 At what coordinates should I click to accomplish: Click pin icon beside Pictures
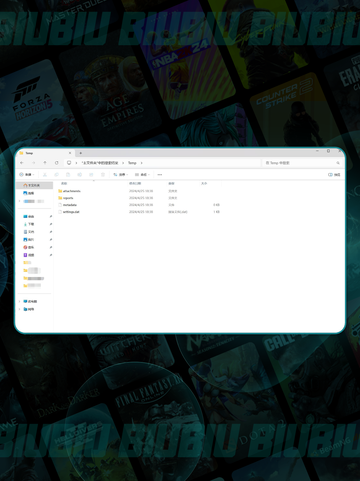(51, 239)
